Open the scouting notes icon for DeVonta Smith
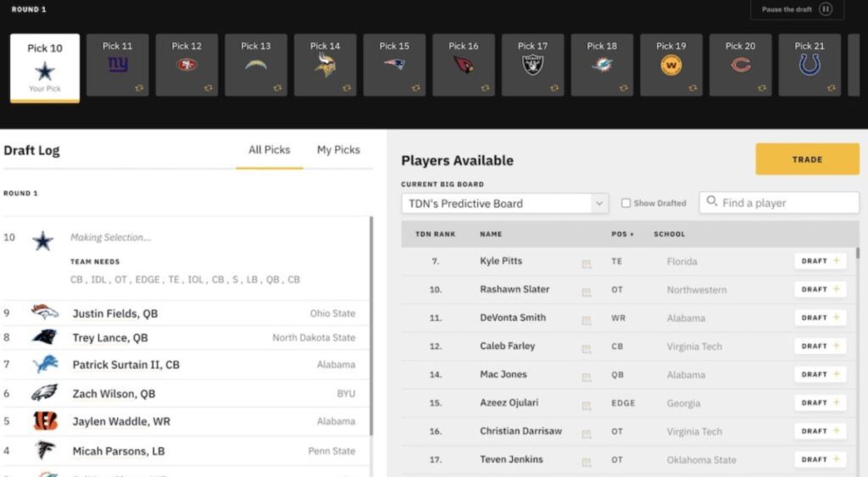The width and height of the screenshot is (868, 477). 587,321
